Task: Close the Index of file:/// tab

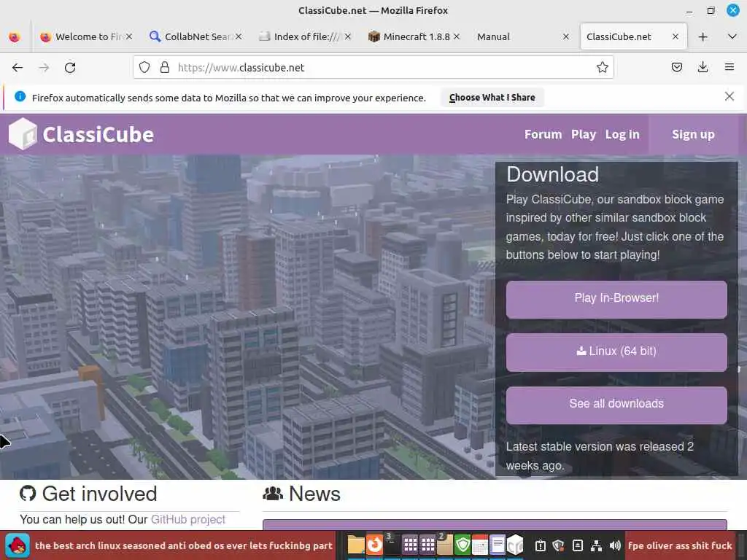Action: [348, 36]
